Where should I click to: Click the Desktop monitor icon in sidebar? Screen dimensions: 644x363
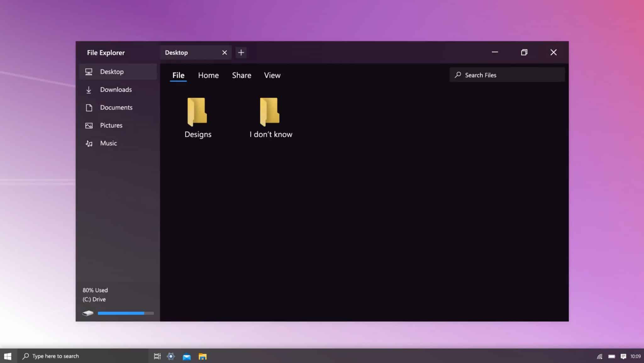(89, 71)
